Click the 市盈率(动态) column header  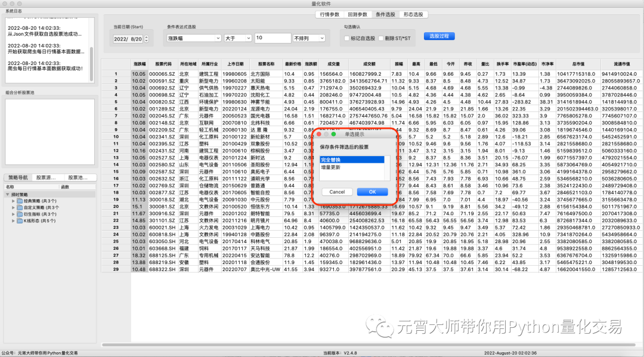coord(525,64)
